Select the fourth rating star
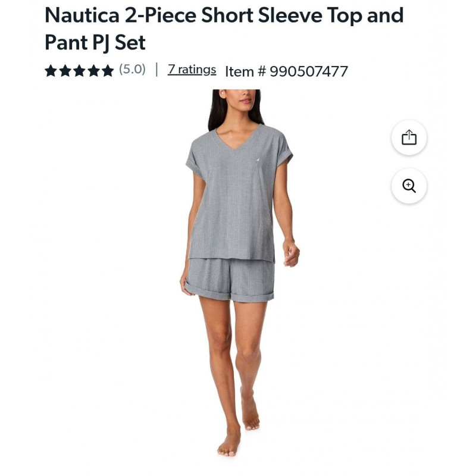 93,71
